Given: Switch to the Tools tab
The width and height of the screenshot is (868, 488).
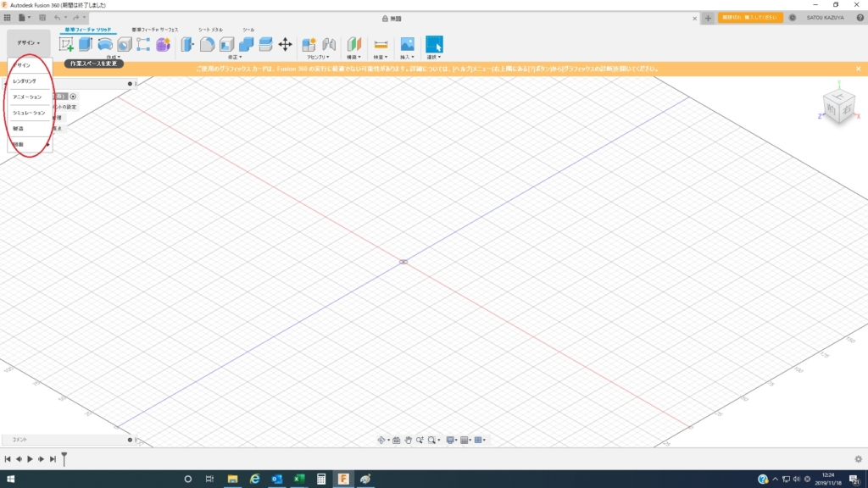Looking at the screenshot, I should click(x=248, y=30).
